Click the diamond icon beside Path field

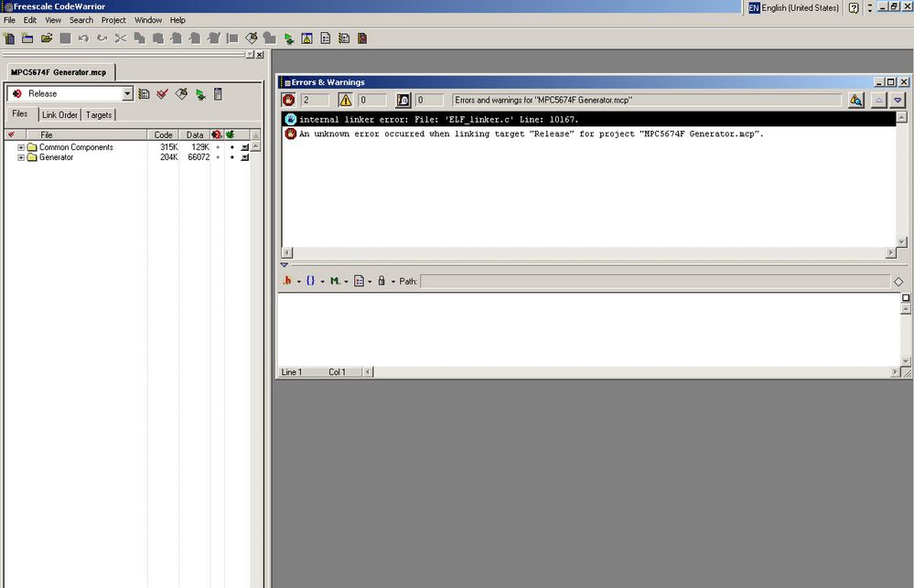point(898,282)
